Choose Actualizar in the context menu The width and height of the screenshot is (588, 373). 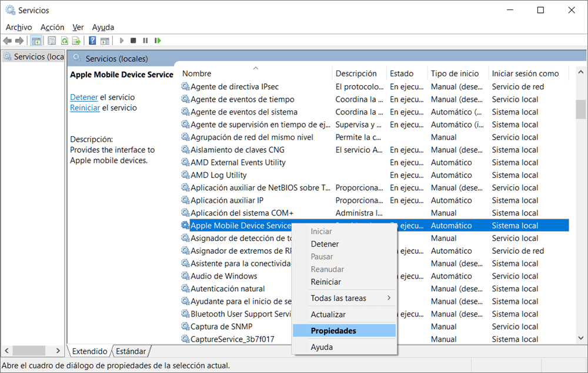pyautogui.click(x=344, y=315)
